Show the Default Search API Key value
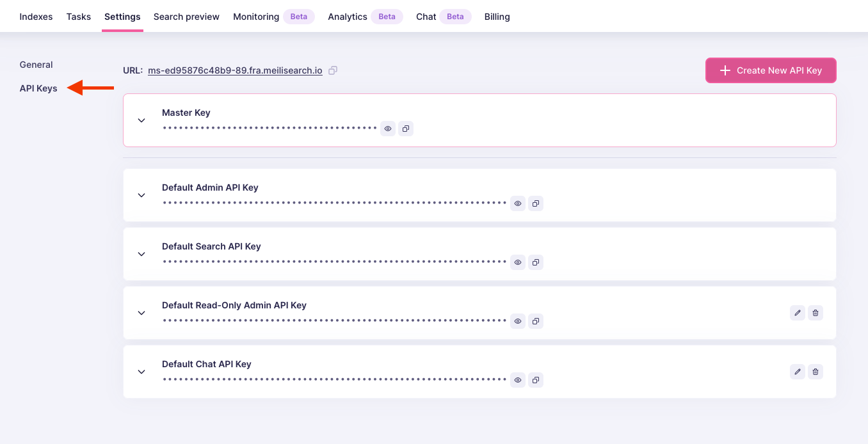The height and width of the screenshot is (444, 868). (x=518, y=262)
